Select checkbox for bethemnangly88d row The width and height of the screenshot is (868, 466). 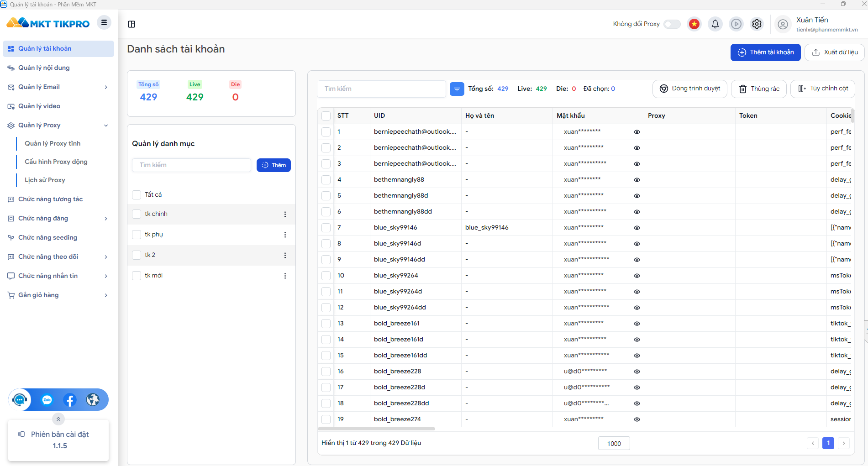(x=326, y=196)
